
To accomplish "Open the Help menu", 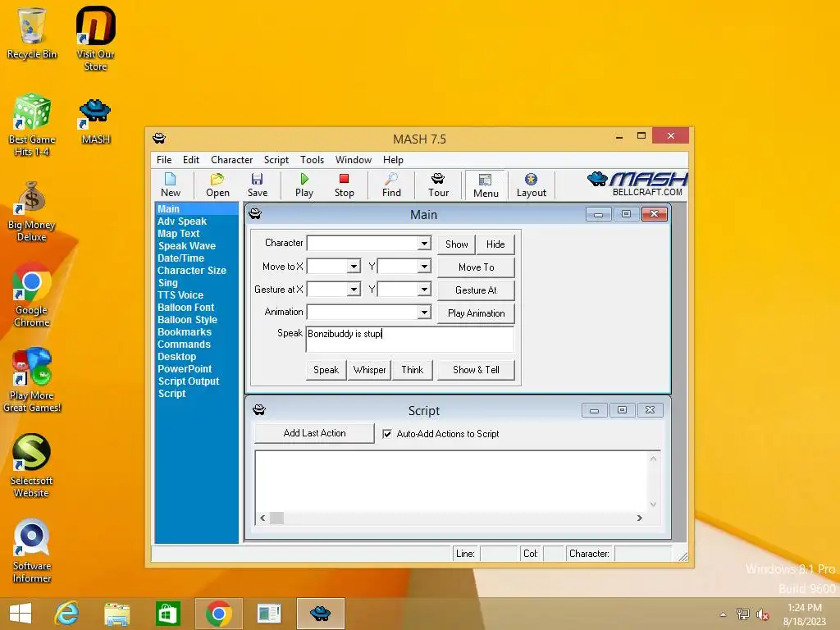I will tap(393, 160).
